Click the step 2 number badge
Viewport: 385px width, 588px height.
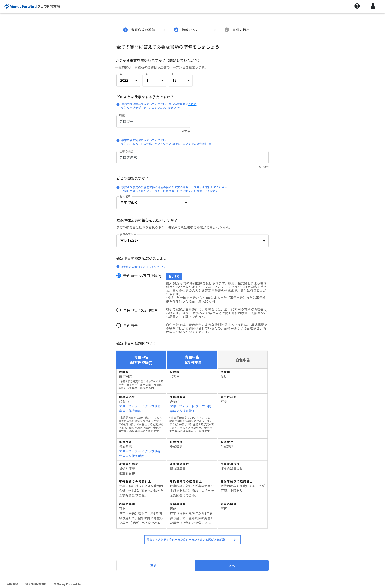176,30
